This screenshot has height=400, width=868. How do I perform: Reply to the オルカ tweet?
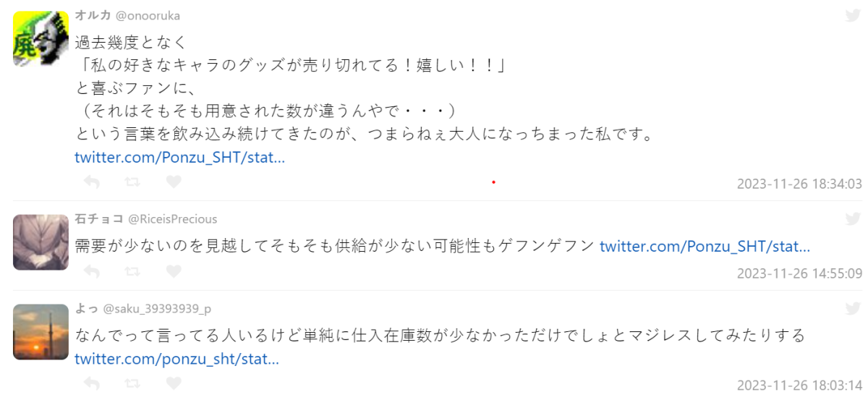point(92,182)
